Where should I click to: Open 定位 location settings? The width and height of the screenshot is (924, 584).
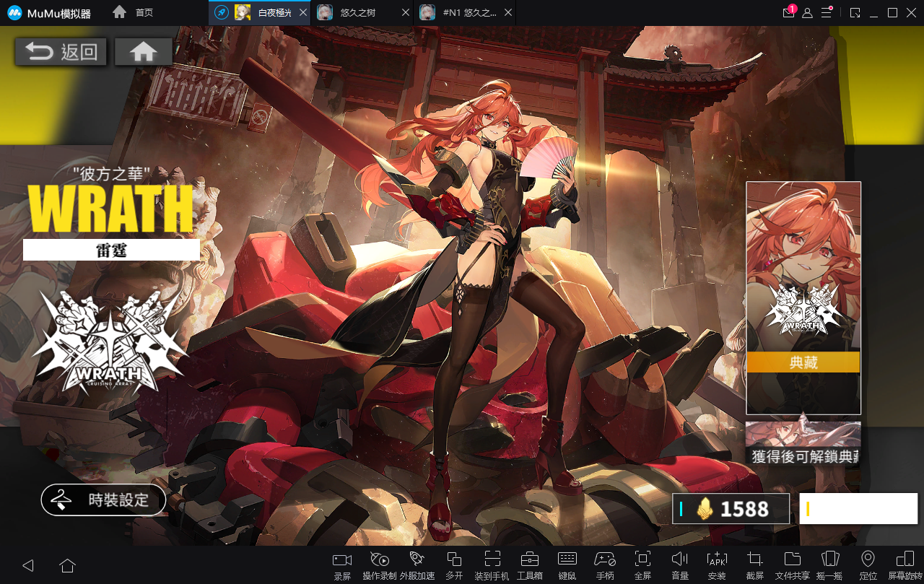tap(868, 566)
